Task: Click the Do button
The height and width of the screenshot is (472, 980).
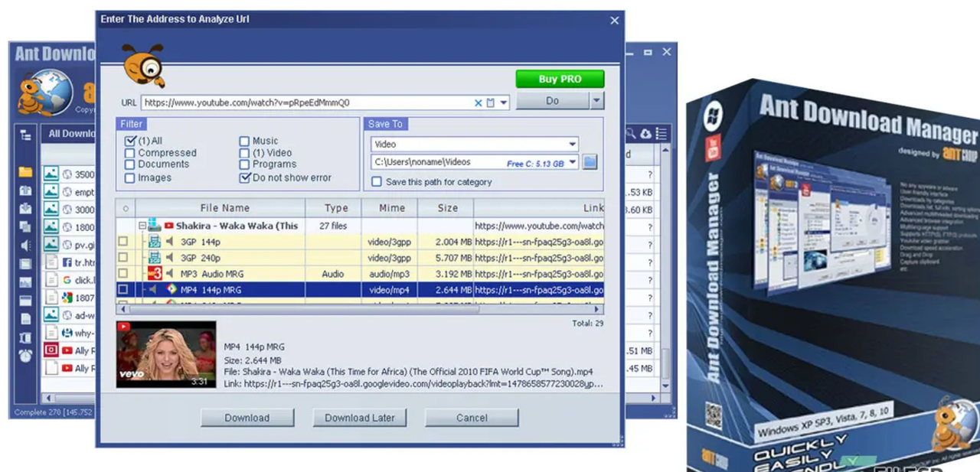Action: [553, 100]
